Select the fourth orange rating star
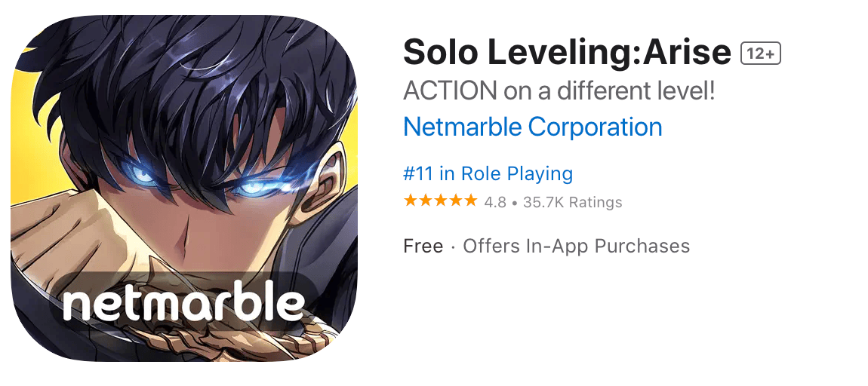 455,201
